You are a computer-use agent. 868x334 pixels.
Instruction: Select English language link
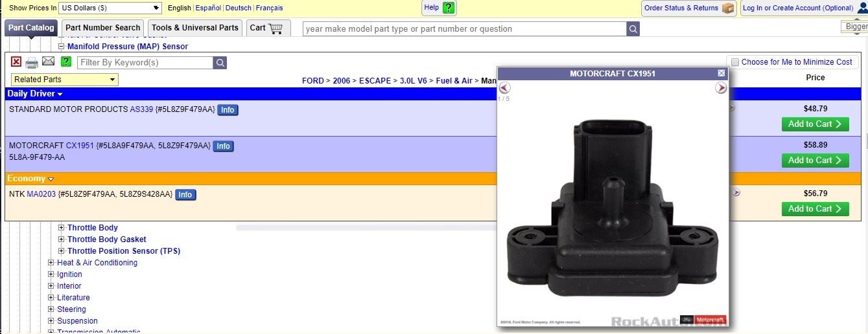(180, 8)
